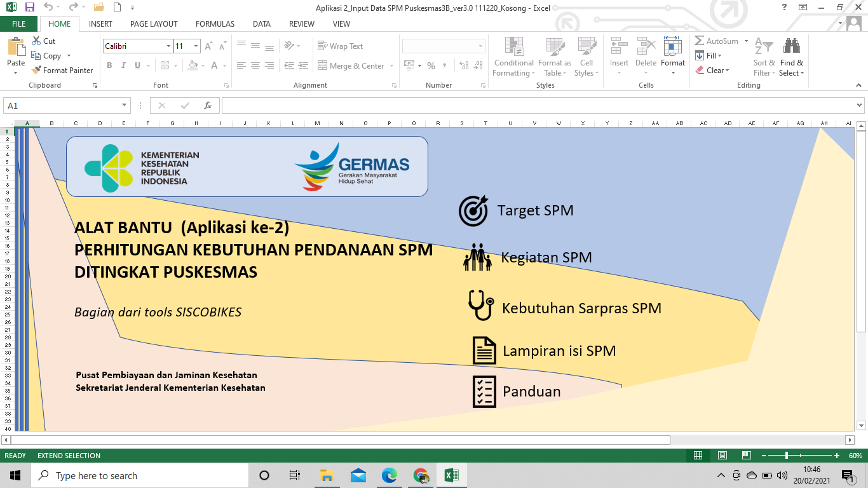
Task: Select the Percent Style icon
Action: pos(430,65)
